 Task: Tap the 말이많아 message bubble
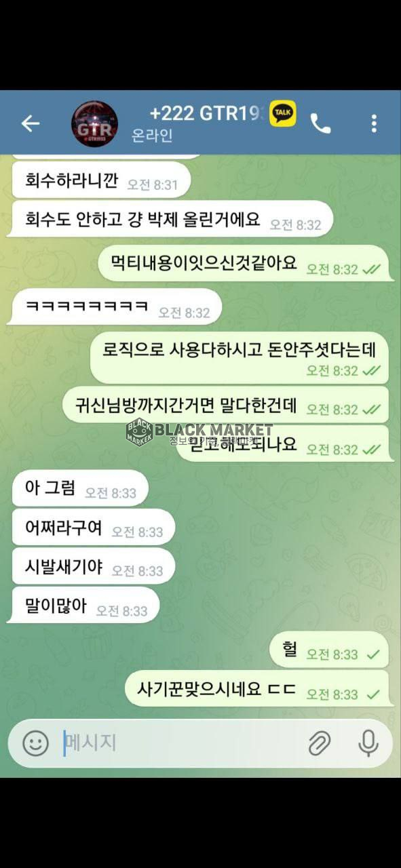84,606
